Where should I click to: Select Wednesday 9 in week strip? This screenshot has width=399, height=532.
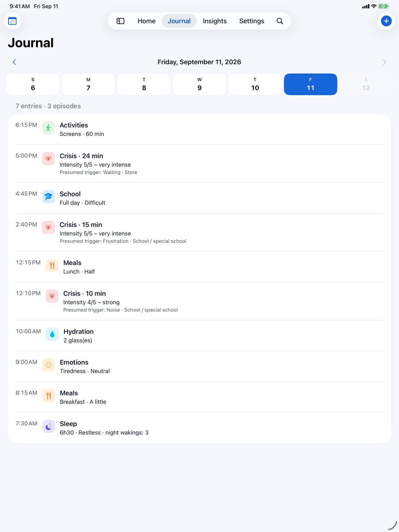pos(199,84)
